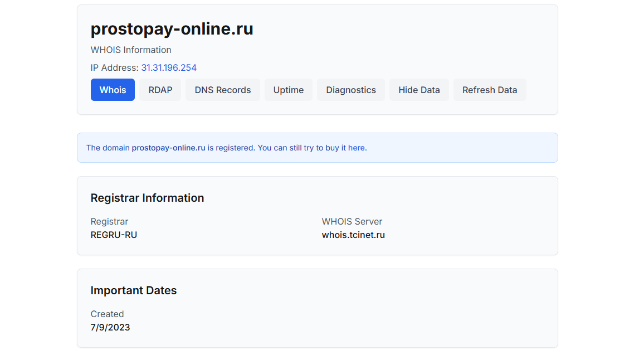Open the Diagnostics tab
Screen dimensions: 644x355
(350, 90)
